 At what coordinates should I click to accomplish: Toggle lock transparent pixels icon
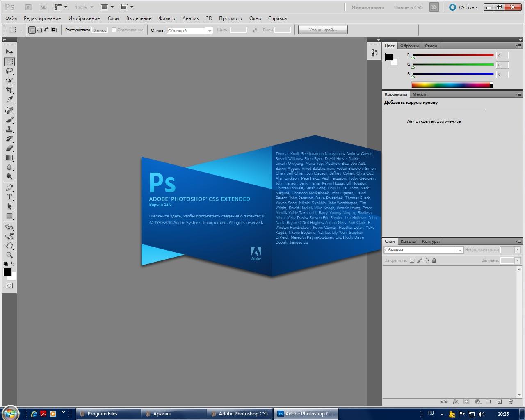point(412,260)
